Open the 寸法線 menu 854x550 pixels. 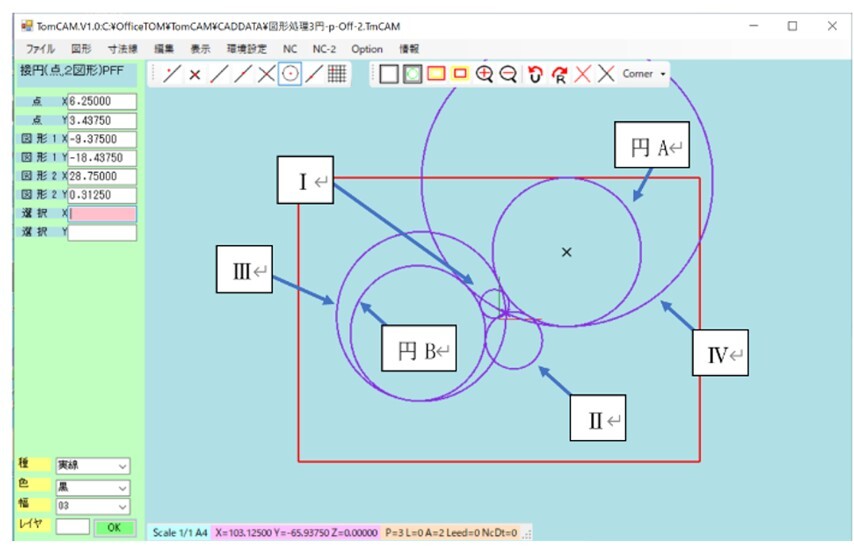121,48
